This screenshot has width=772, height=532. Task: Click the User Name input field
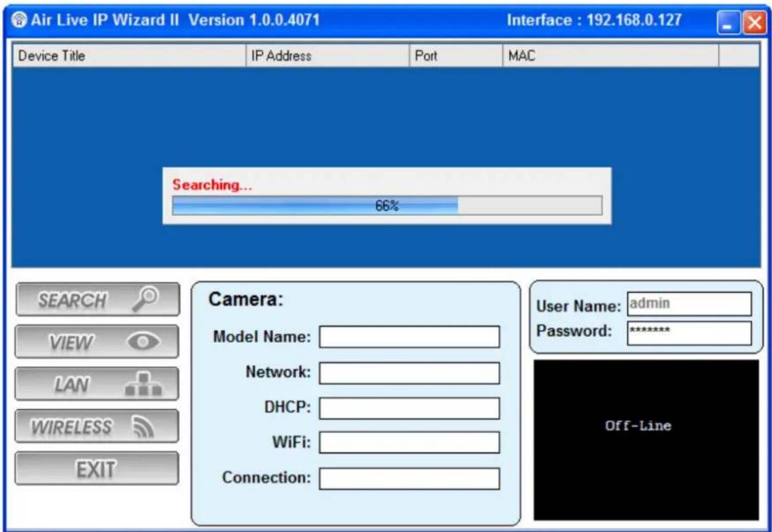tap(690, 304)
